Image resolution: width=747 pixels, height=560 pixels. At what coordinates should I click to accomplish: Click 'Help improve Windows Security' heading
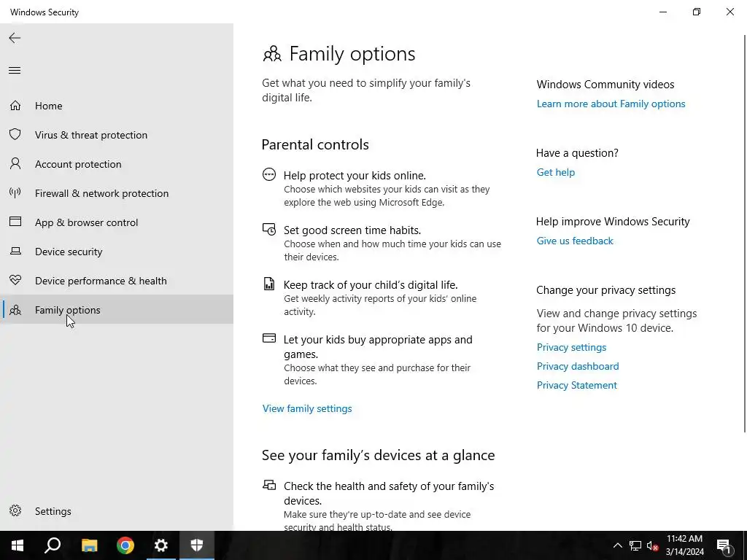pyautogui.click(x=613, y=222)
